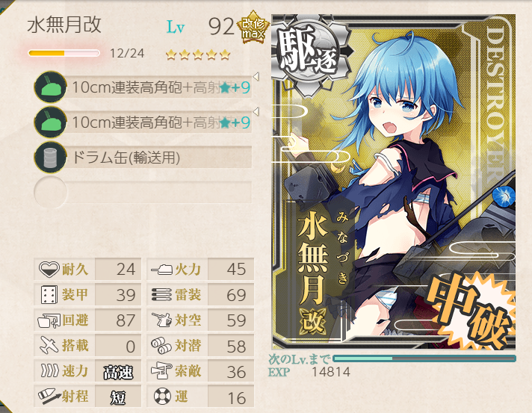Screen dimensions: 532x413
Task: Click the depth charge icon beside 対潜
Action: 161,346
